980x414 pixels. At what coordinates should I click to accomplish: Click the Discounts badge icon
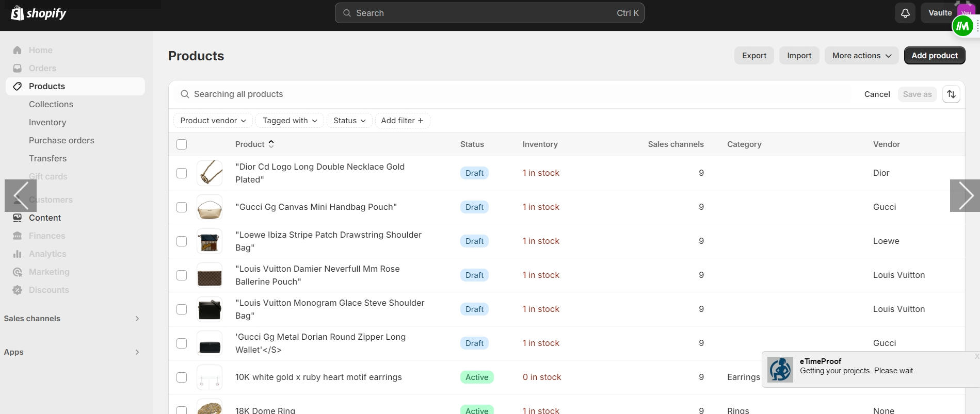click(18, 290)
